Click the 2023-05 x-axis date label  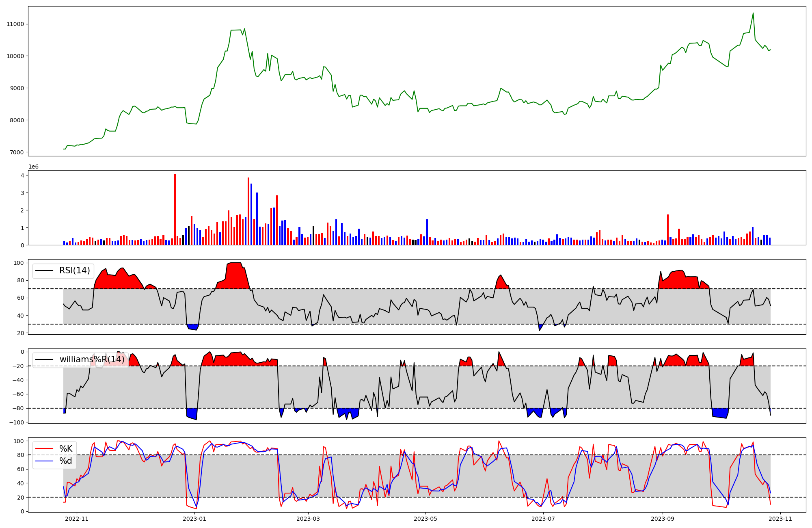[x=425, y=519]
